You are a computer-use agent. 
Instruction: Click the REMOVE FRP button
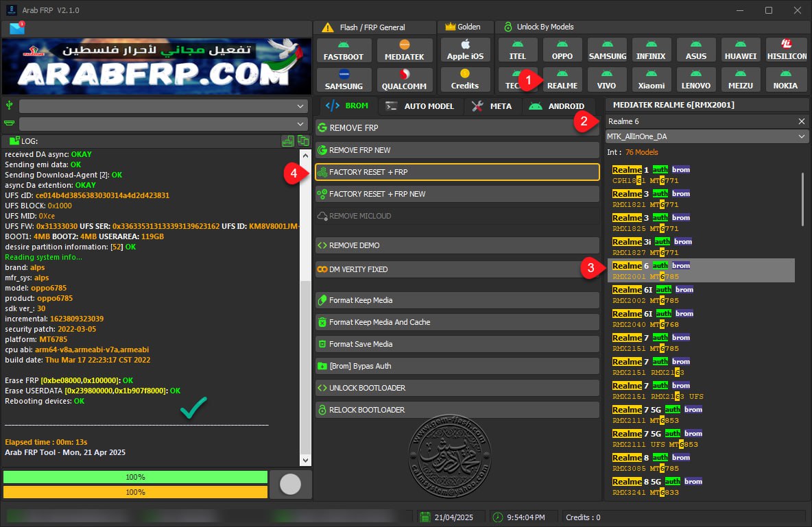457,128
